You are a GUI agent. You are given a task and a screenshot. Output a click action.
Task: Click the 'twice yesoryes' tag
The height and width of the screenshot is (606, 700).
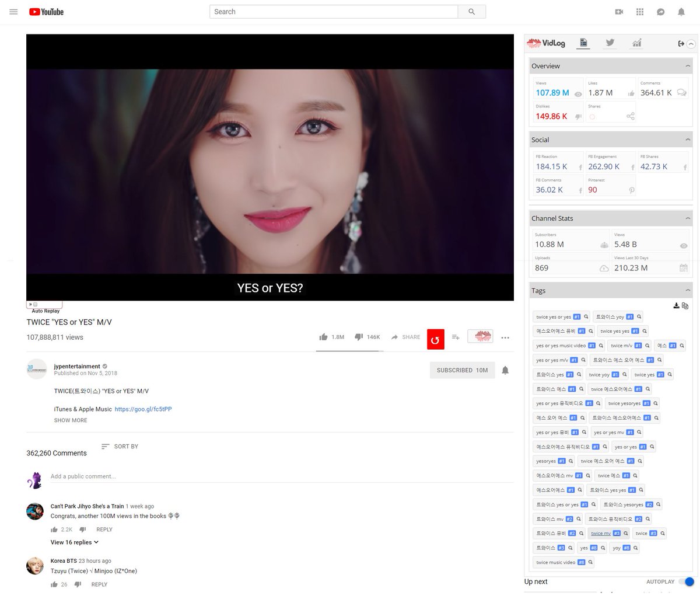click(632, 403)
